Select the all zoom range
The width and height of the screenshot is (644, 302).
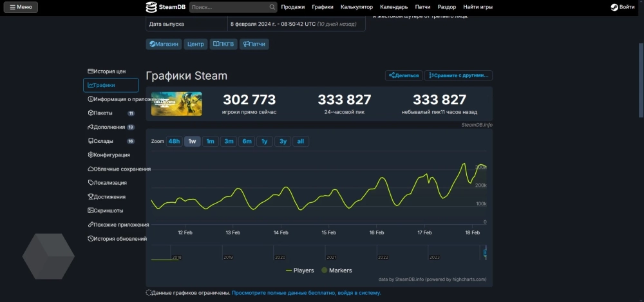tap(300, 141)
